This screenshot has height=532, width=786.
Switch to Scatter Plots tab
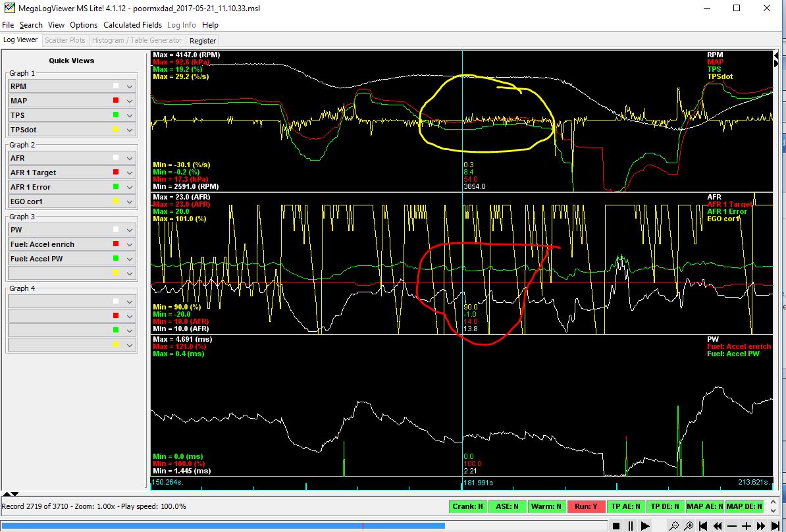(65, 40)
